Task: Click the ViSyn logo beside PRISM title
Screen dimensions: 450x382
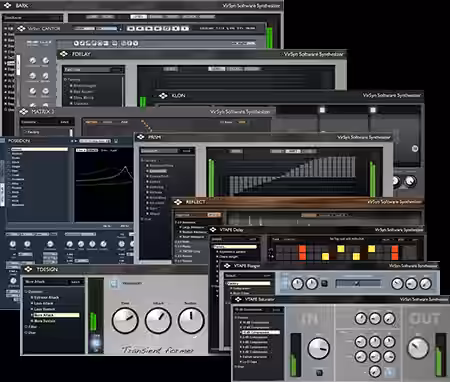Action: 140,137
